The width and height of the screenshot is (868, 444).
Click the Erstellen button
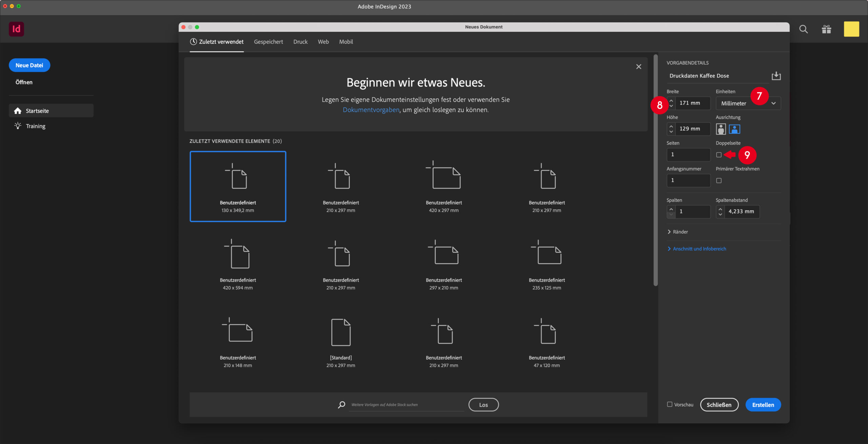(763, 405)
